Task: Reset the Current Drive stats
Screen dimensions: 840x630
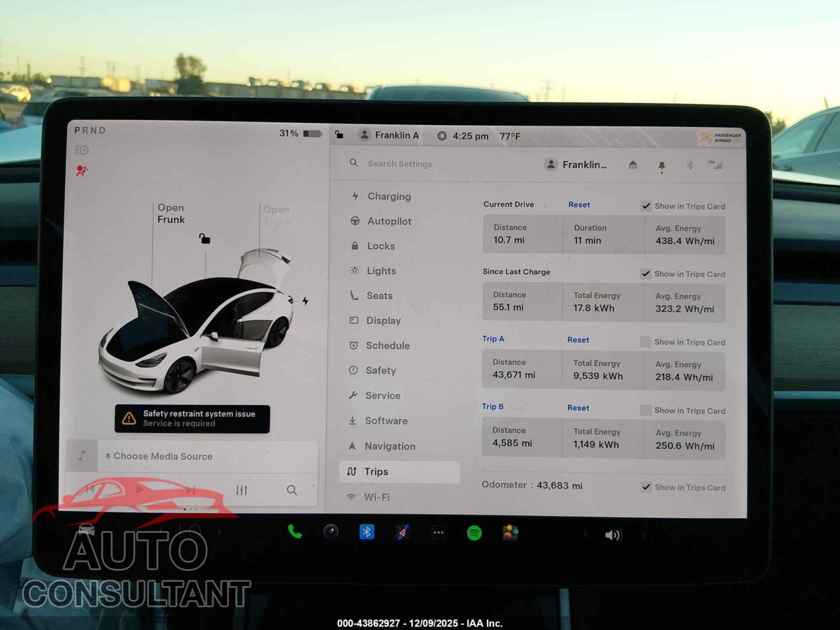Action: click(x=579, y=204)
